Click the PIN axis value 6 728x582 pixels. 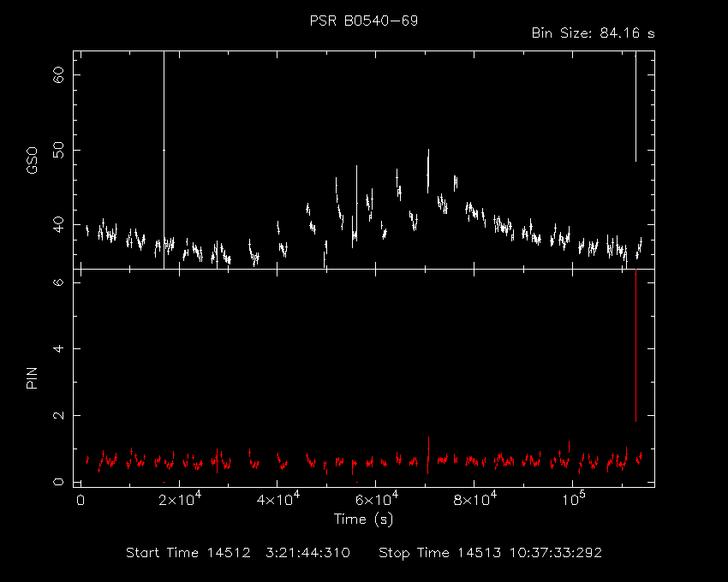(x=58, y=282)
